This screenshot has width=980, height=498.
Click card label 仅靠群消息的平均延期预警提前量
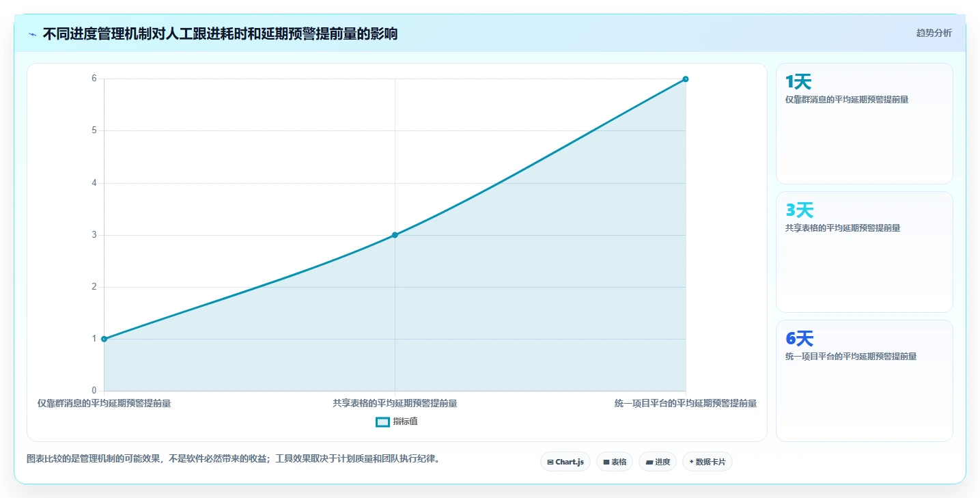847,100
